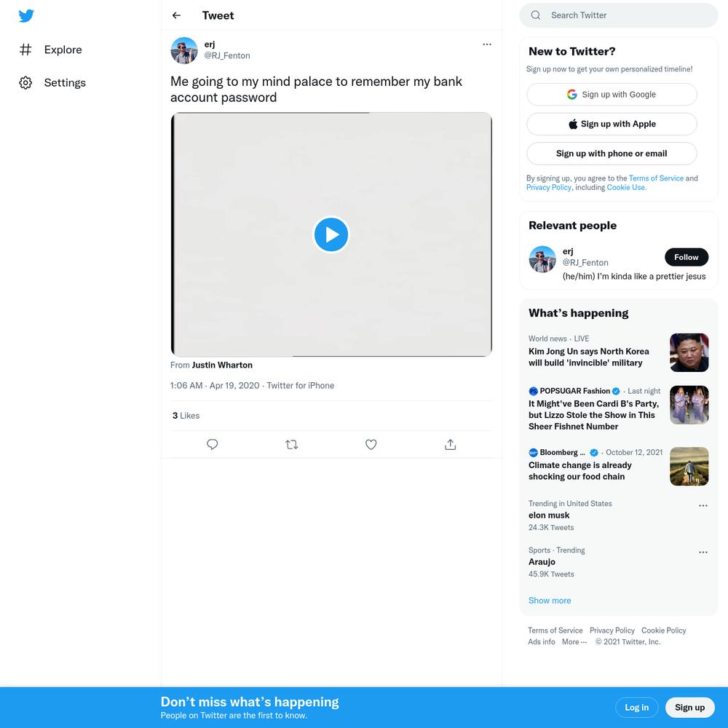Open the elon musk trending topic

click(548, 515)
